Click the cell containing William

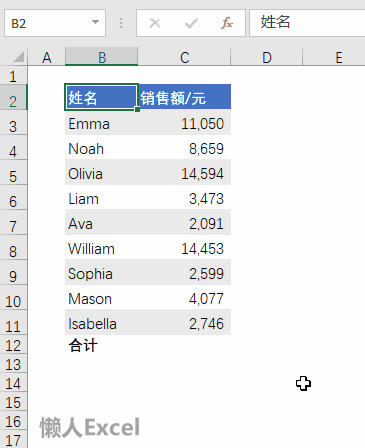tap(101, 247)
